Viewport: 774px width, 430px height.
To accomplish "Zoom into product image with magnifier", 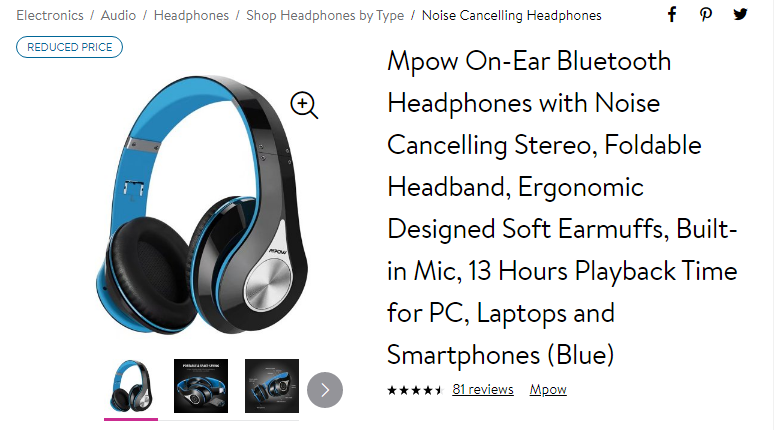I will [304, 105].
